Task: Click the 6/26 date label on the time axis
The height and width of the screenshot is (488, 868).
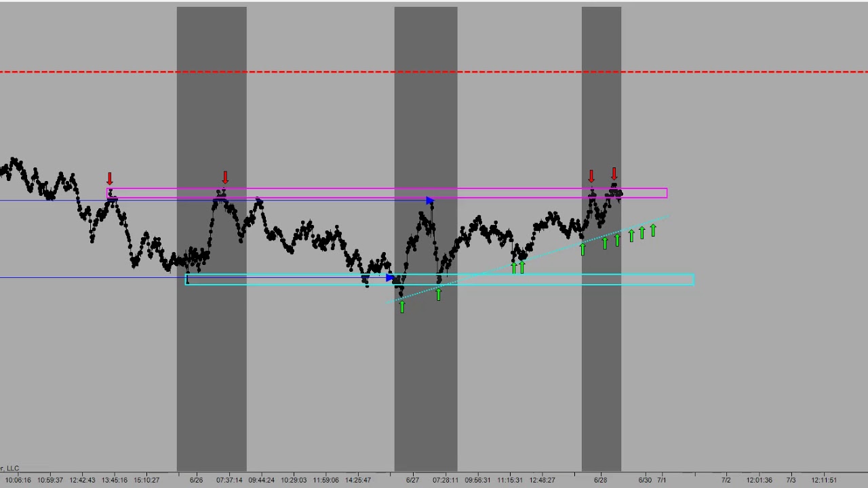Action: [x=196, y=480]
